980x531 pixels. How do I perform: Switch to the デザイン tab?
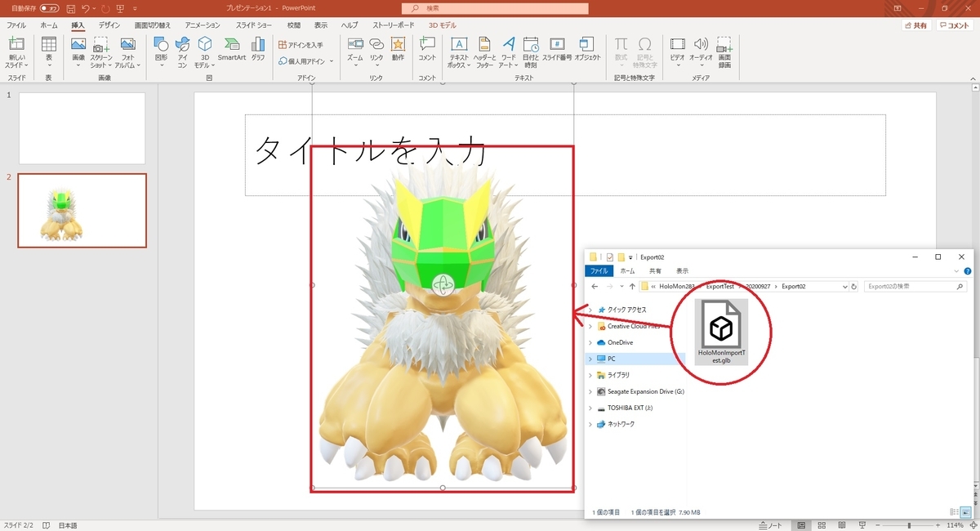109,25
